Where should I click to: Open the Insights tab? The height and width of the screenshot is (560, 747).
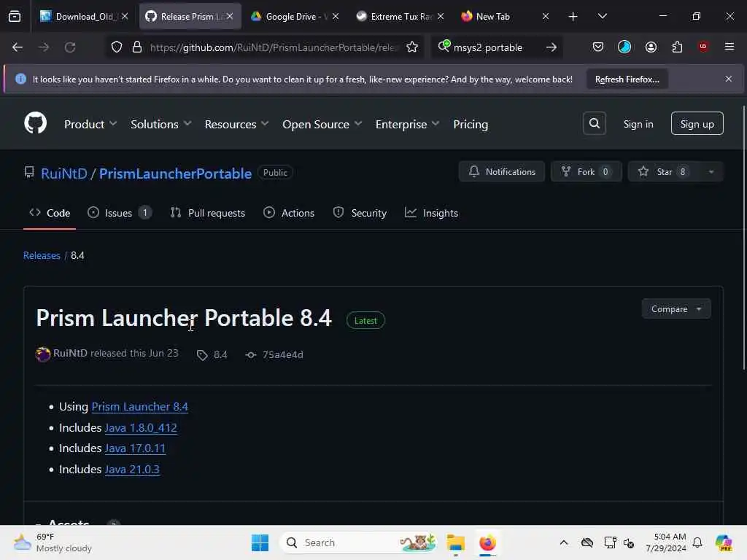point(431,213)
